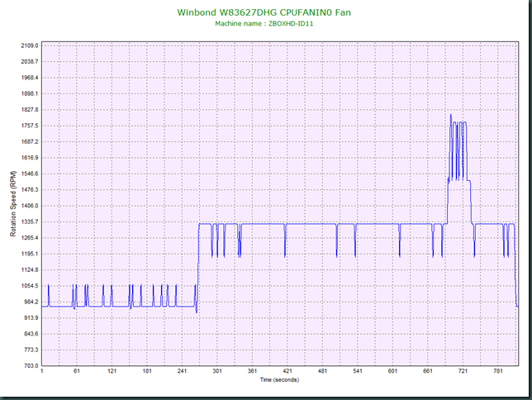532x400 pixels.
Task: Click the y-axis value 1546.6
Action: (x=30, y=174)
